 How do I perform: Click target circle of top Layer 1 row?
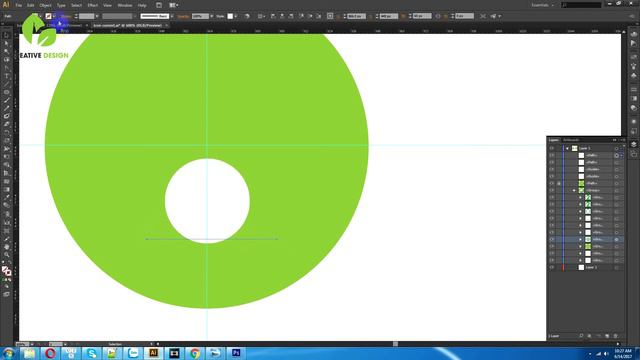pos(616,148)
